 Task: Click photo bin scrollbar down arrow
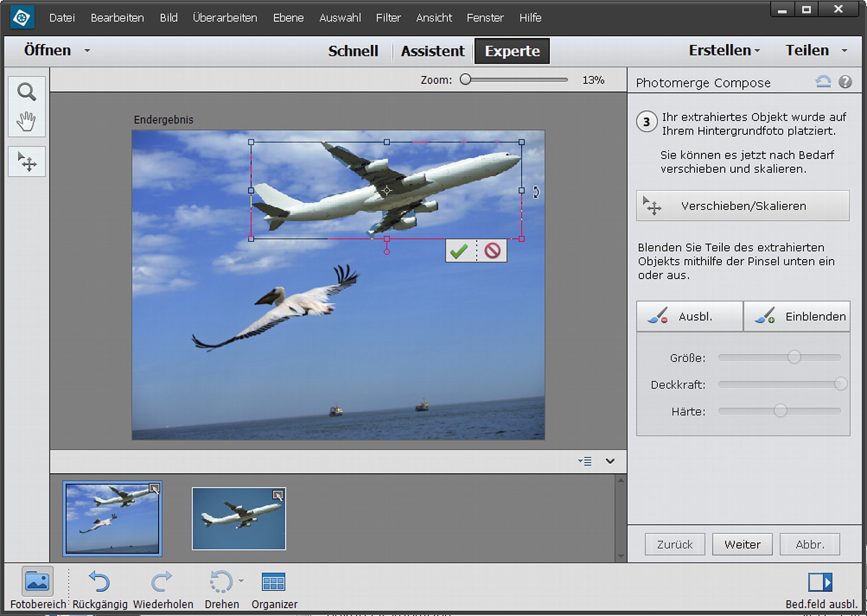pos(621,557)
